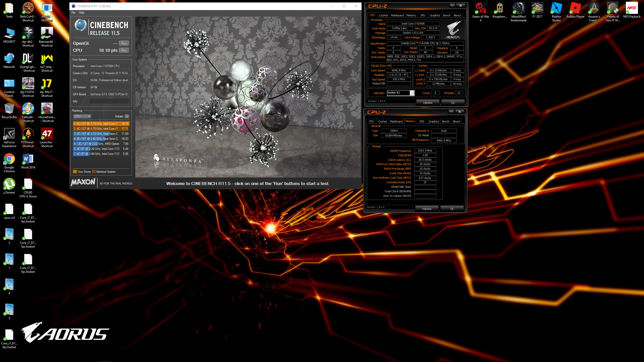
Task: Click OK in upper CPU-Z window
Action: coord(453,103)
